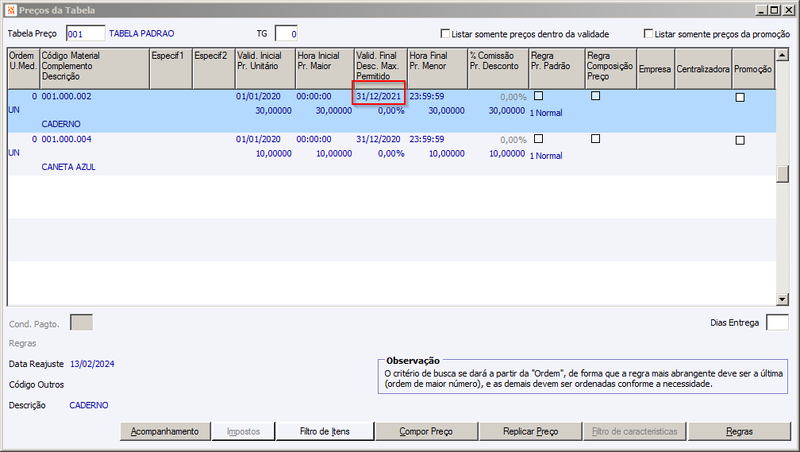Check Regra Pr. Padrão box for CANETA AZUL
Screen dimensions: 800x452
538,138
